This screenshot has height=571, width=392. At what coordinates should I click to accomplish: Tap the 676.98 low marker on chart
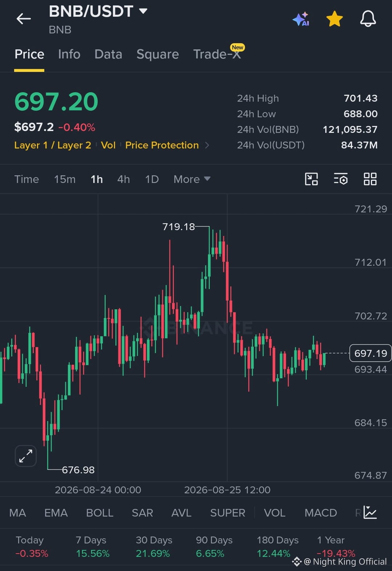click(x=78, y=470)
